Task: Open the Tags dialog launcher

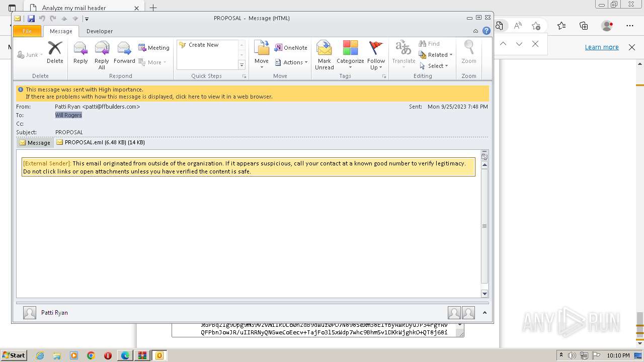Action: [384, 76]
